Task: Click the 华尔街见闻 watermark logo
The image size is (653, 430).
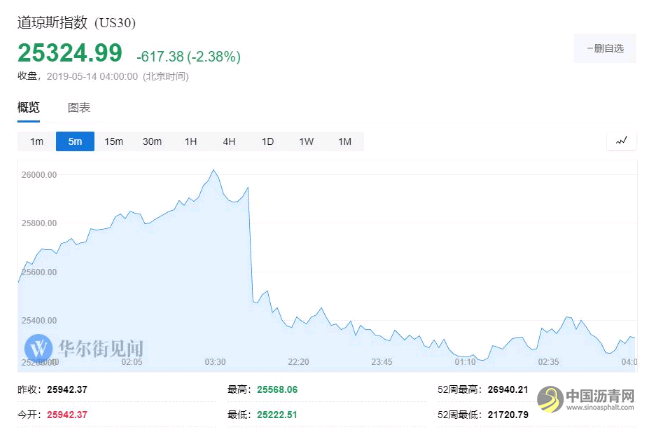Action: pyautogui.click(x=84, y=348)
